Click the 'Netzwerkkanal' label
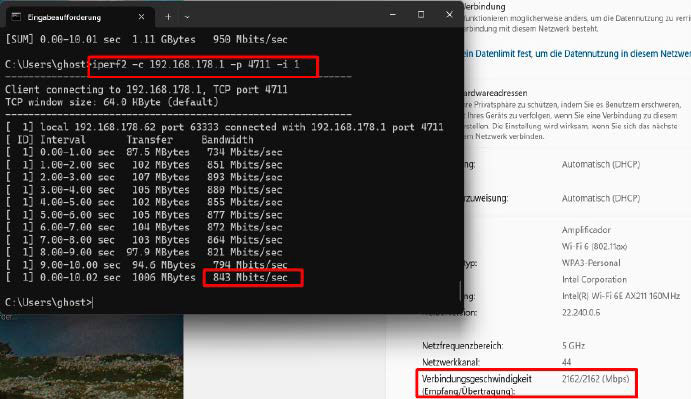 451,362
